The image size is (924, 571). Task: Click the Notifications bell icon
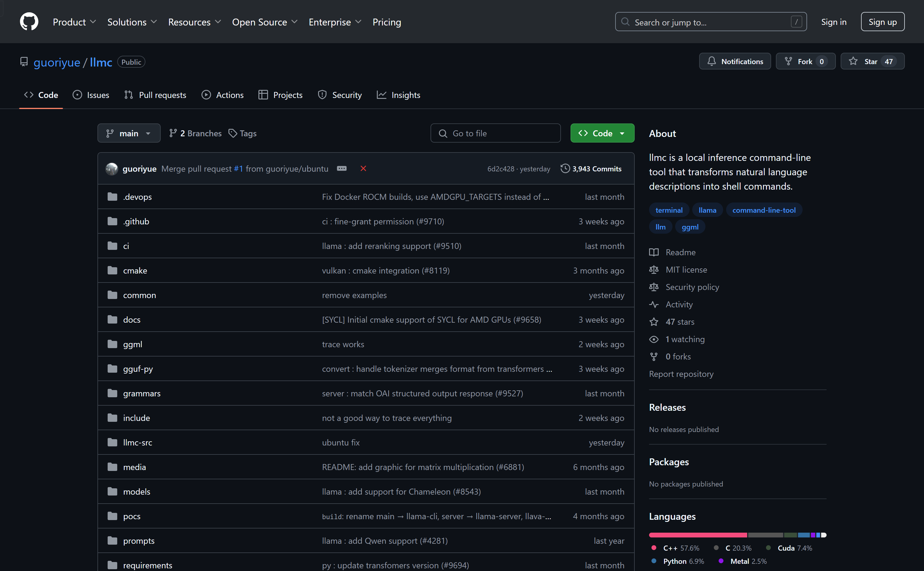(712, 61)
